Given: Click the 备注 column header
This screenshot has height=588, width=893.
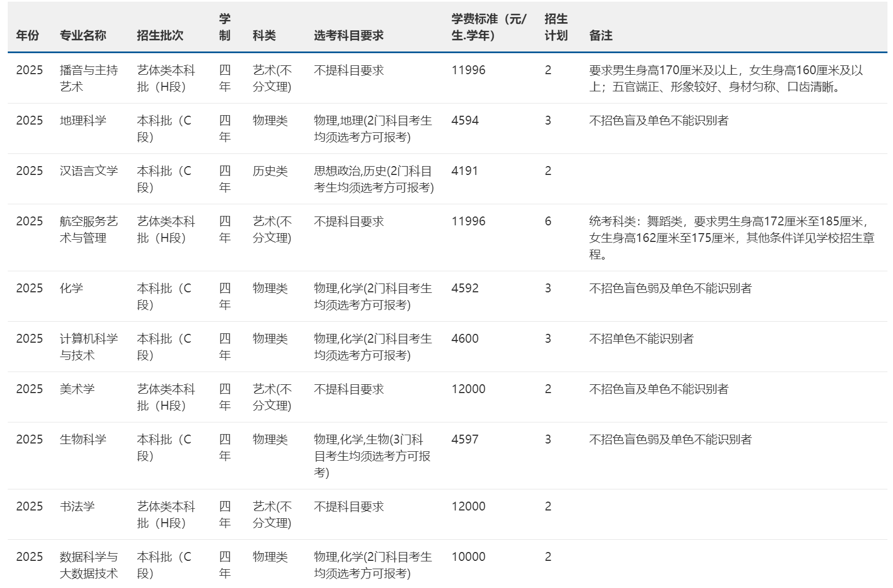Looking at the screenshot, I should (601, 35).
